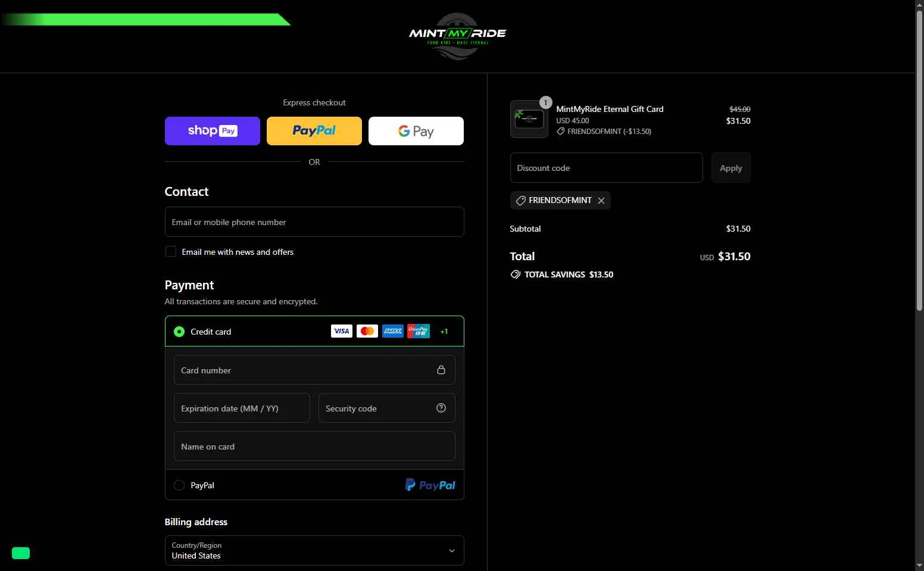The height and width of the screenshot is (571, 924).
Task: Remove the FRIENDSOFMINT discount code
Action: click(601, 201)
